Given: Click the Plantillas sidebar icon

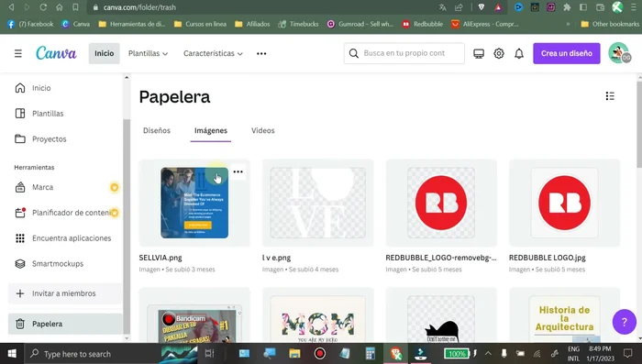Looking at the screenshot, I should 20,114.
